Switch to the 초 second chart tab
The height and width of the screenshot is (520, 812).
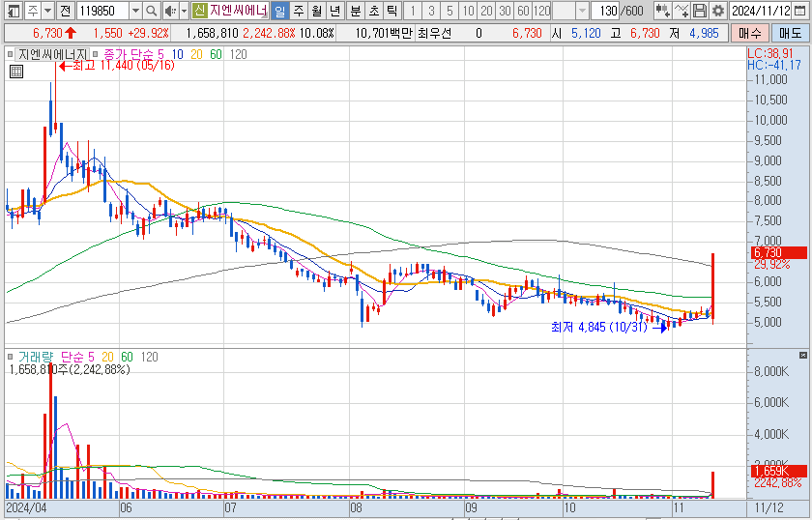coord(374,11)
